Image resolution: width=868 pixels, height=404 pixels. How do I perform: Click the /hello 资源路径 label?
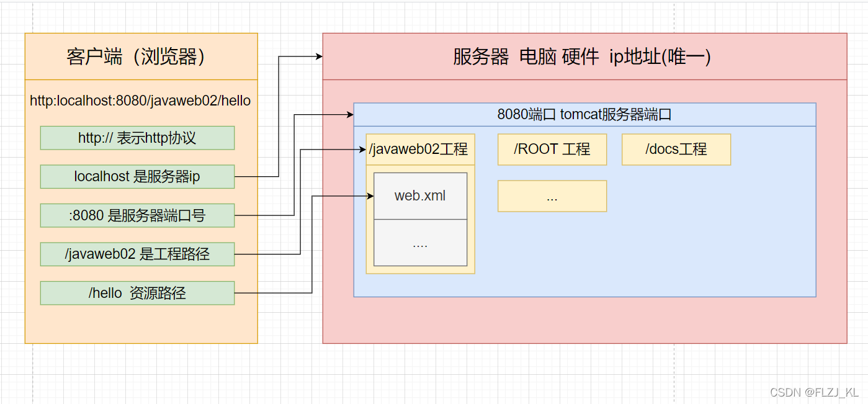[136, 293]
